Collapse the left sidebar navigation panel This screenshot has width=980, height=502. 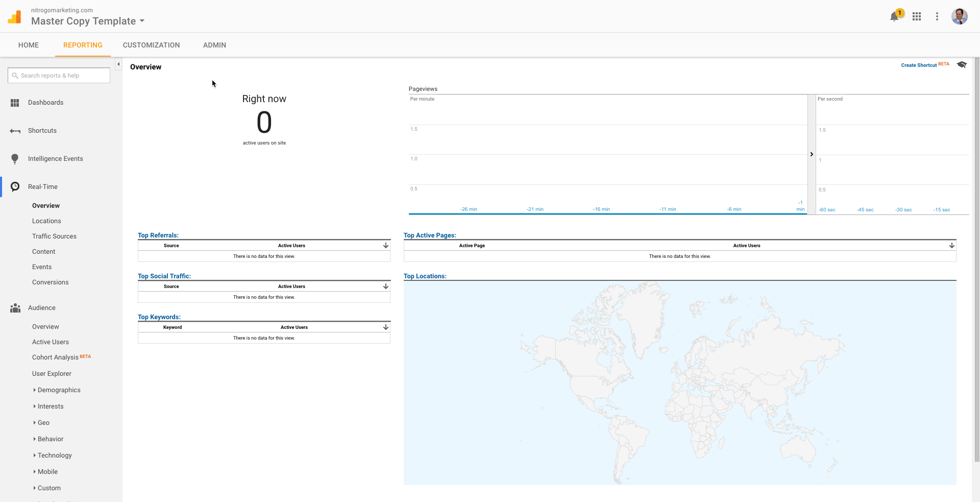tap(118, 64)
